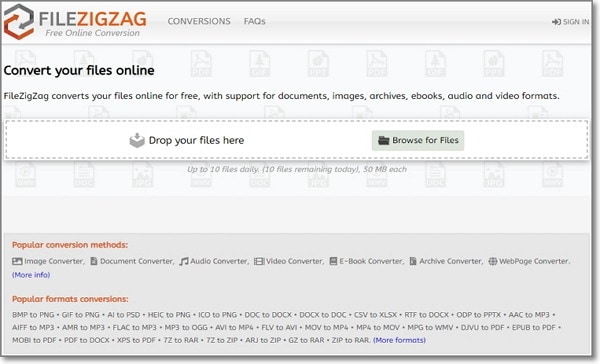Screen dimensions: 600x364
Task: Select RTF to DOCX conversion
Action: click(x=427, y=315)
